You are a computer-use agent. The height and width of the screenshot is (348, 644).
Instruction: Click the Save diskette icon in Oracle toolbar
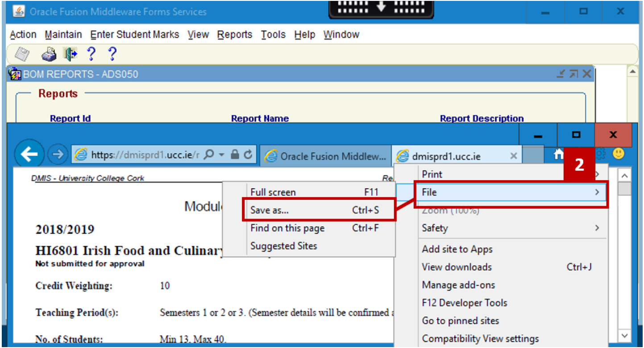click(22, 54)
